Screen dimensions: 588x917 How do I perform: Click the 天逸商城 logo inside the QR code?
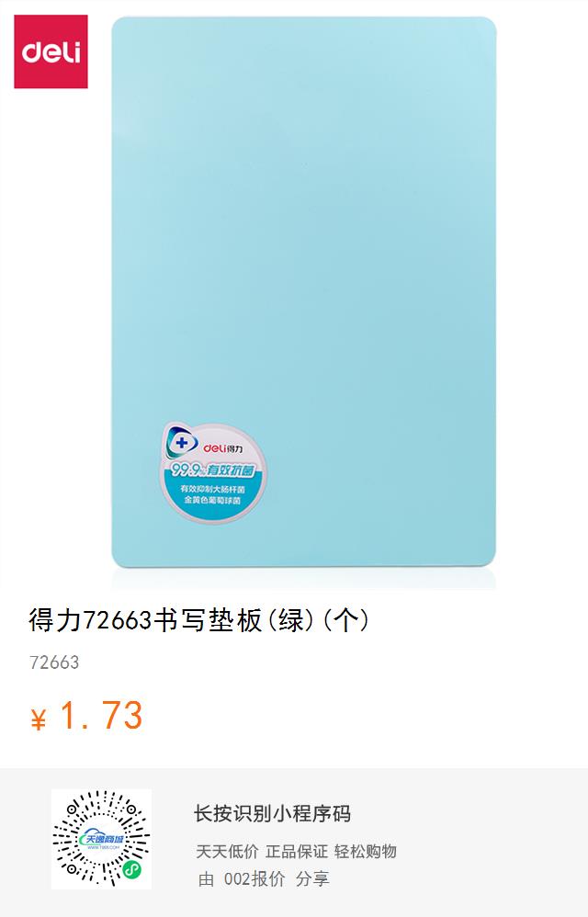(x=102, y=841)
